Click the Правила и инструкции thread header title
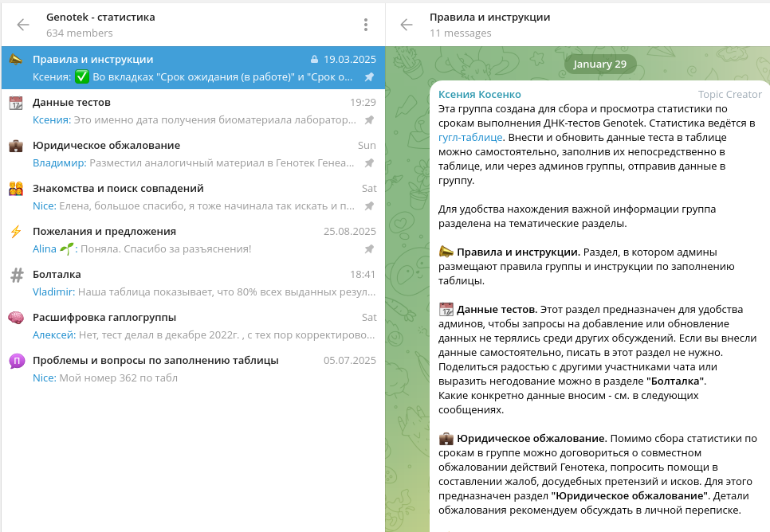This screenshot has height=532, width=770. pyautogui.click(x=489, y=18)
